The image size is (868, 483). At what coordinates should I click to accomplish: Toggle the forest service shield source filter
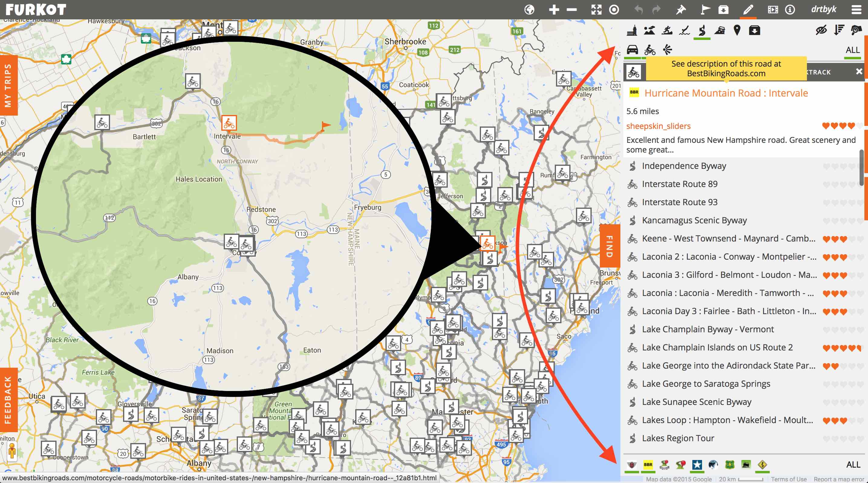coord(730,465)
